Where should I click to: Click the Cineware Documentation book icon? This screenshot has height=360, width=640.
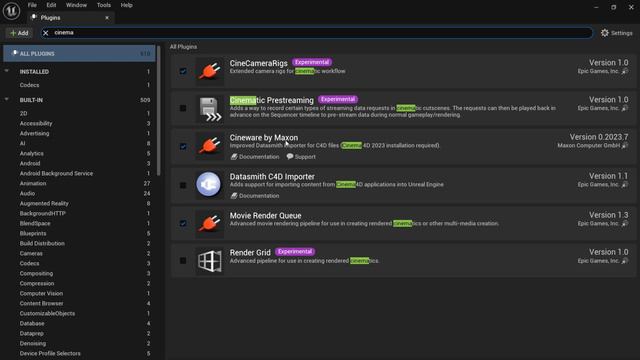pyautogui.click(x=234, y=157)
